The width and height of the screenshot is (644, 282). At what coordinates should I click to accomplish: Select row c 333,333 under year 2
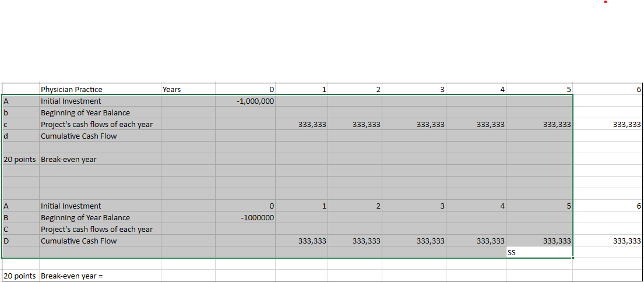pyautogui.click(x=355, y=124)
